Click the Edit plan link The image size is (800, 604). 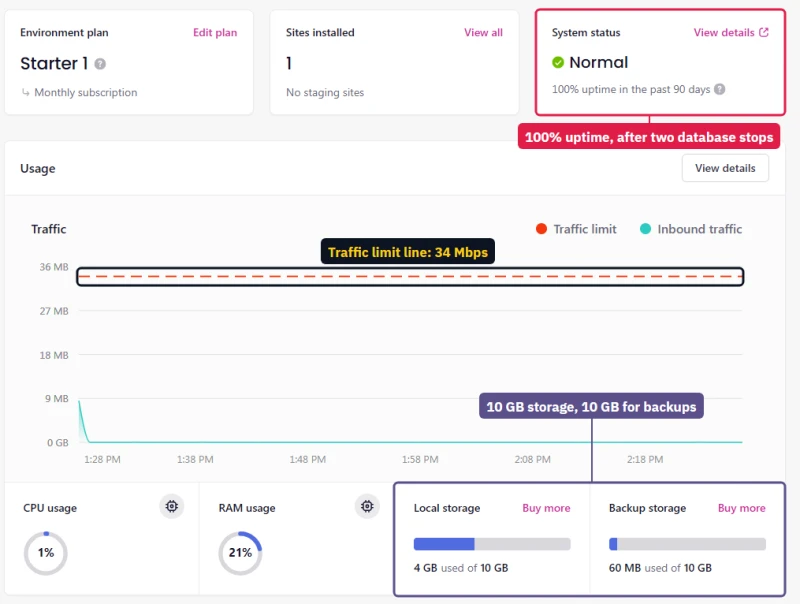[215, 32]
